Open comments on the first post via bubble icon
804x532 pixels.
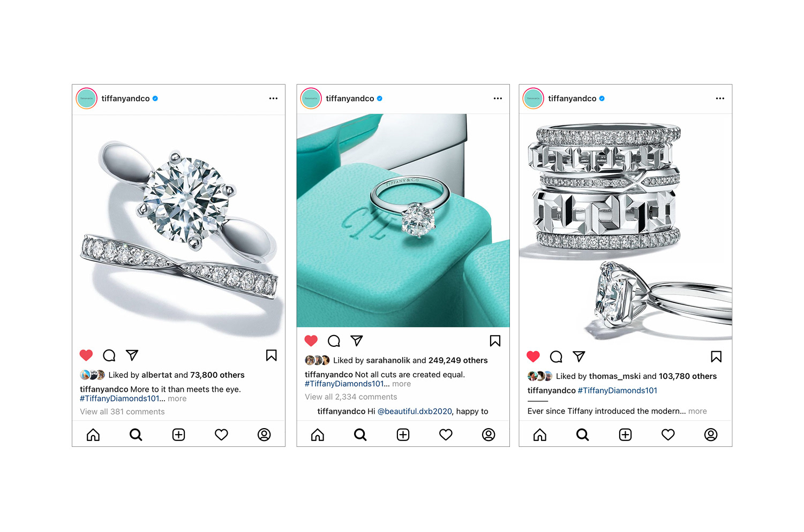(x=109, y=355)
